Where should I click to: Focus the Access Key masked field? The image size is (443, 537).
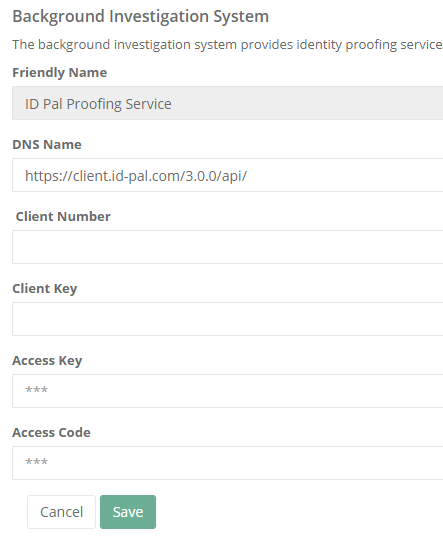pyautogui.click(x=228, y=391)
